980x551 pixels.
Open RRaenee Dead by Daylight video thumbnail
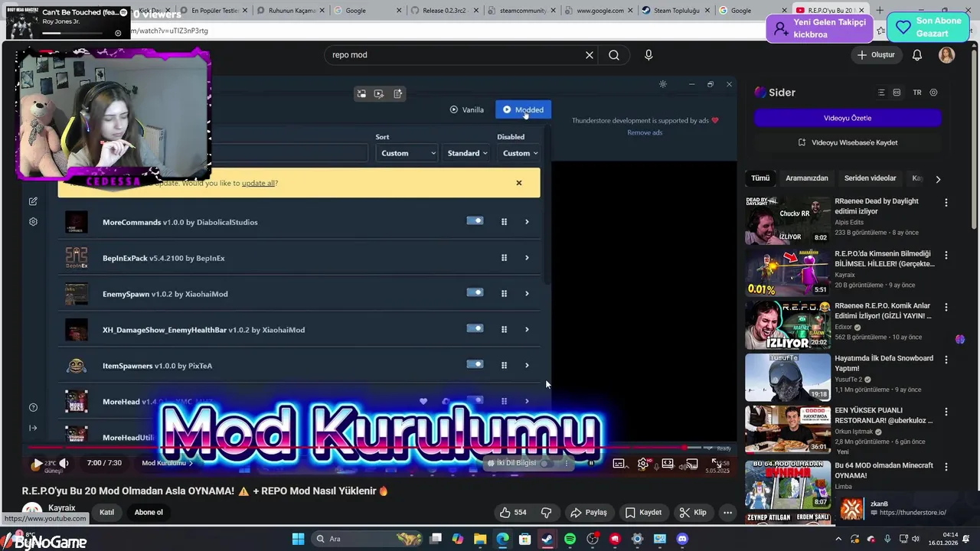click(788, 220)
